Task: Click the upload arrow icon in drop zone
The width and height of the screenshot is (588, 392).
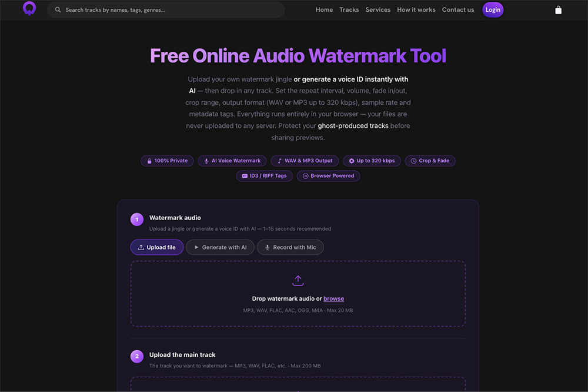Action: [298, 280]
